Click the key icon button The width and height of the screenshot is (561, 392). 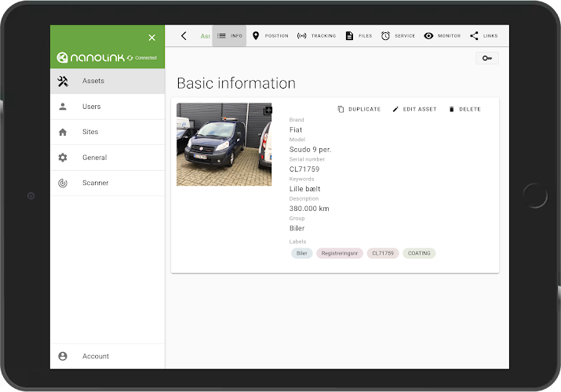(487, 58)
